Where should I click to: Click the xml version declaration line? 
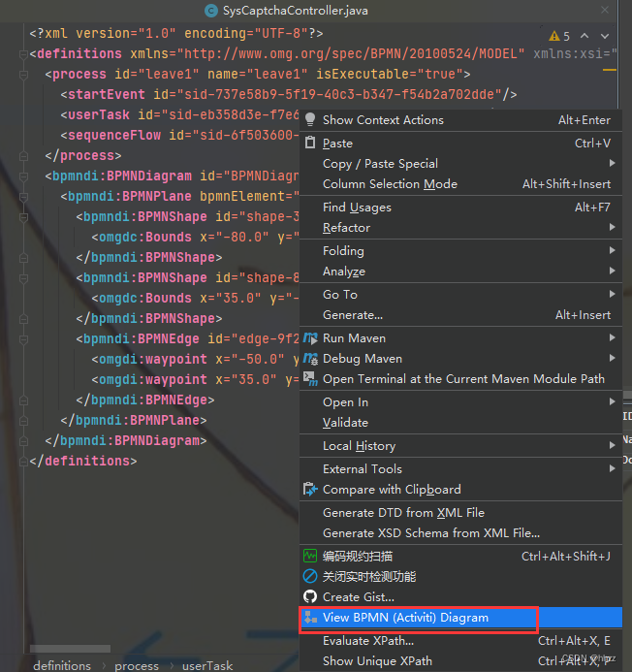176,33
